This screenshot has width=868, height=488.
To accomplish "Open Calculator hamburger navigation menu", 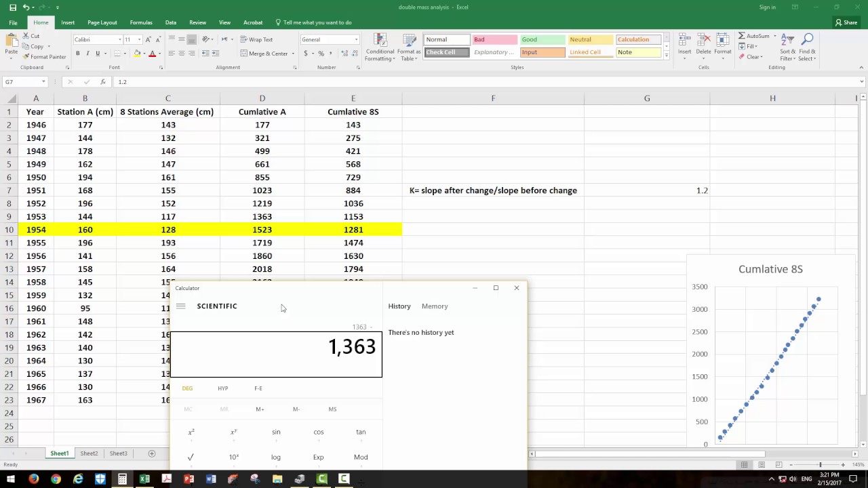I will pos(180,306).
